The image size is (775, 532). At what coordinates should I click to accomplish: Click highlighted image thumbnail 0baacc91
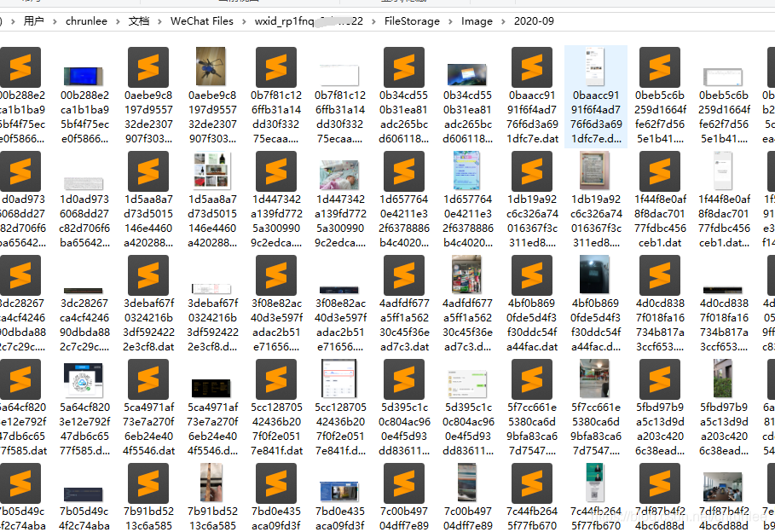(x=595, y=66)
